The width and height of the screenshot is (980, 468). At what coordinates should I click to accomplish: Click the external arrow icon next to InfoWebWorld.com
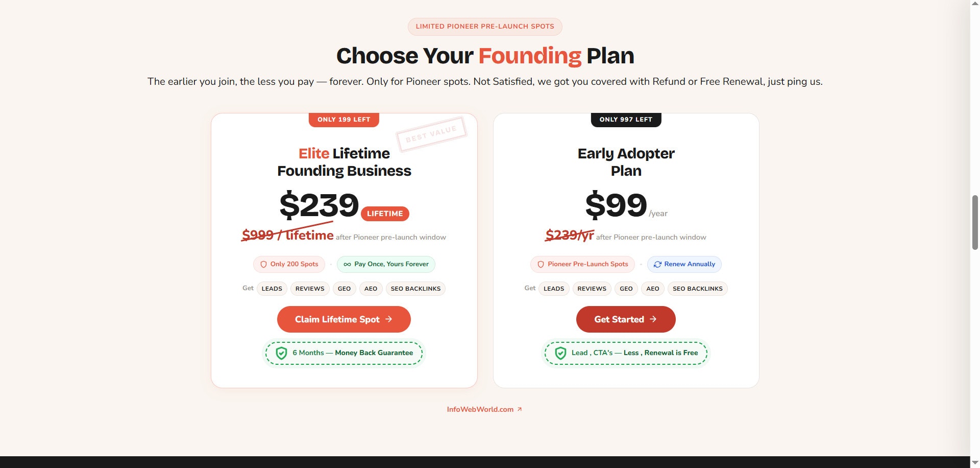pos(520,409)
